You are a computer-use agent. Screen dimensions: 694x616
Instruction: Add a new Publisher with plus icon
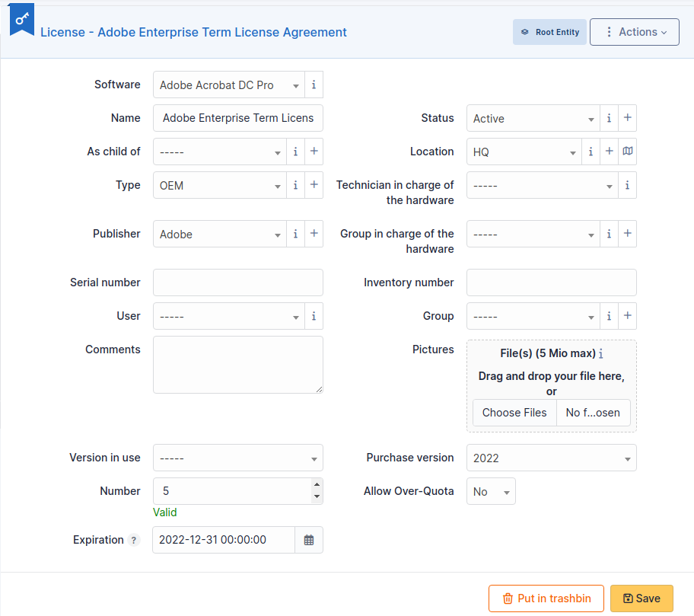314,234
